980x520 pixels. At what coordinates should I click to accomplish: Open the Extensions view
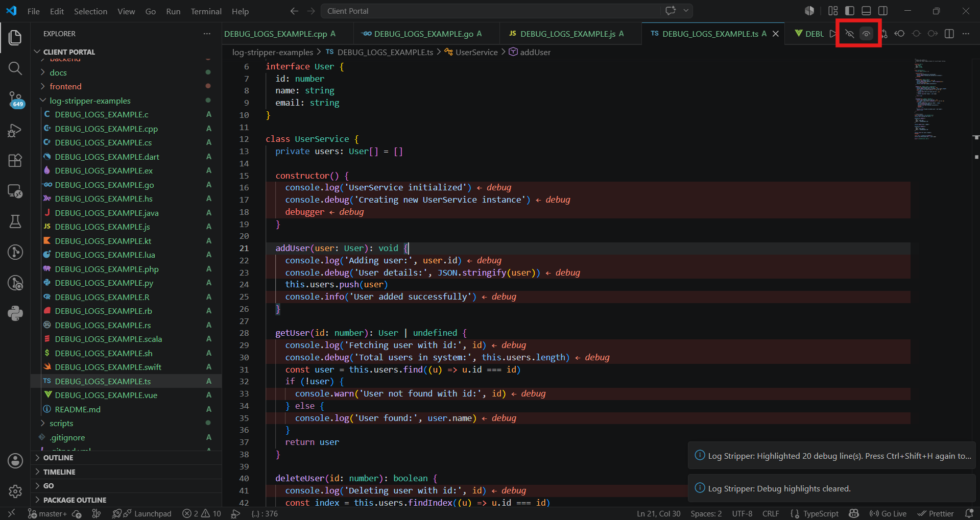click(x=15, y=160)
